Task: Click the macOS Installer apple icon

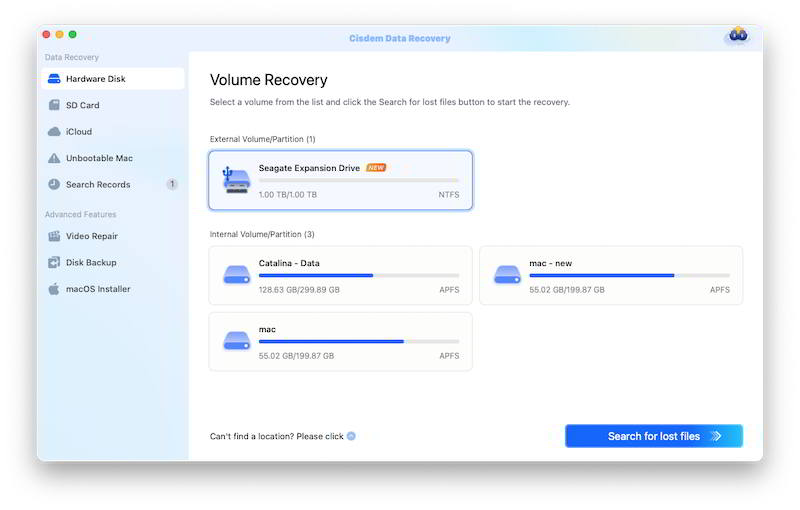Action: coord(54,289)
